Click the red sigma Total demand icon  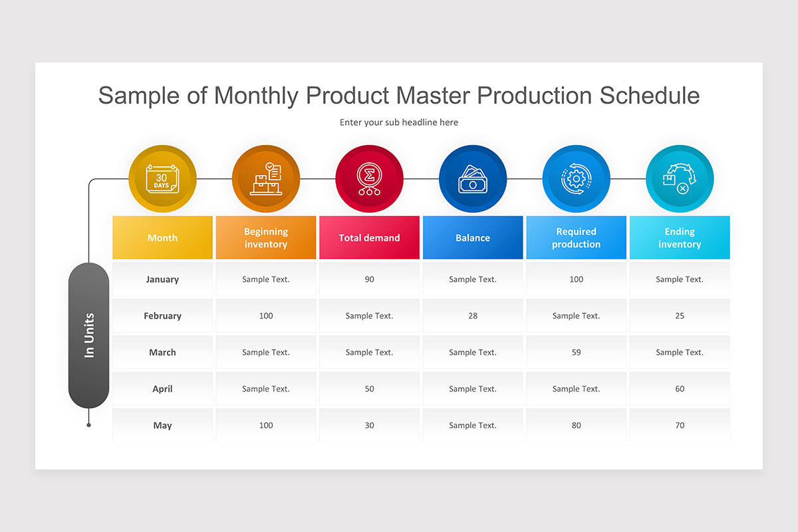[x=369, y=178]
